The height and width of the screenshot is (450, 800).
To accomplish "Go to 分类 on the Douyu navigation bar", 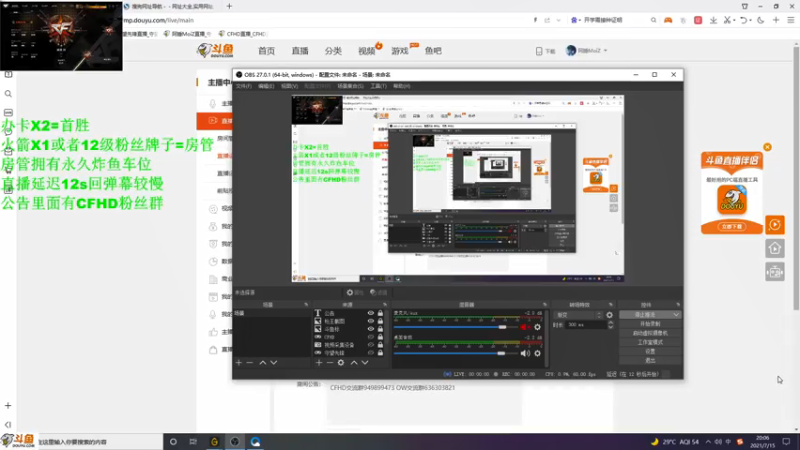I will [333, 51].
